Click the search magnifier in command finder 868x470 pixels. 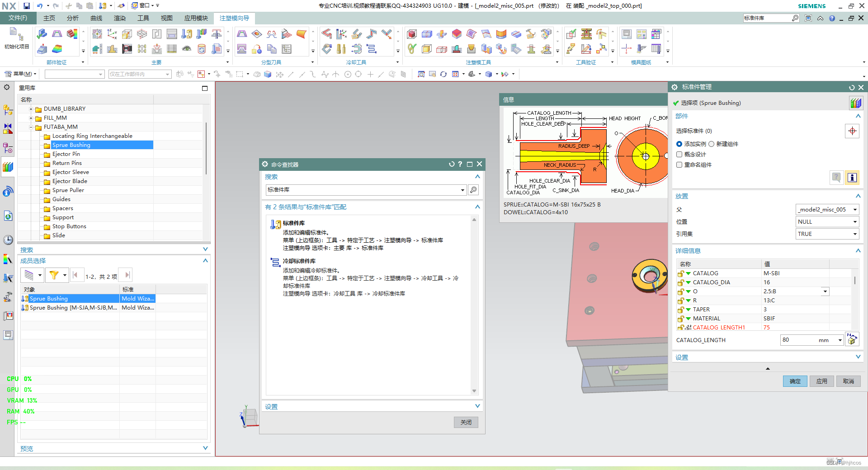(x=473, y=190)
